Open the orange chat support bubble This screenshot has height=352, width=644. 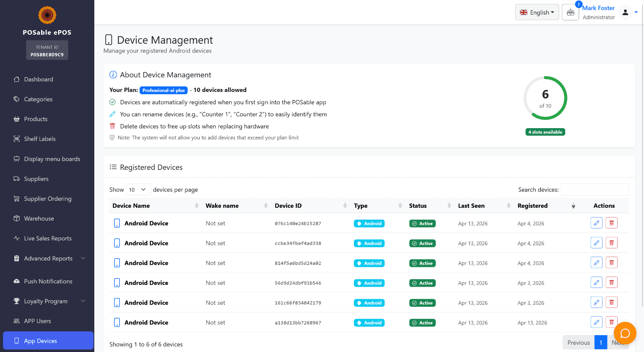[x=625, y=333]
